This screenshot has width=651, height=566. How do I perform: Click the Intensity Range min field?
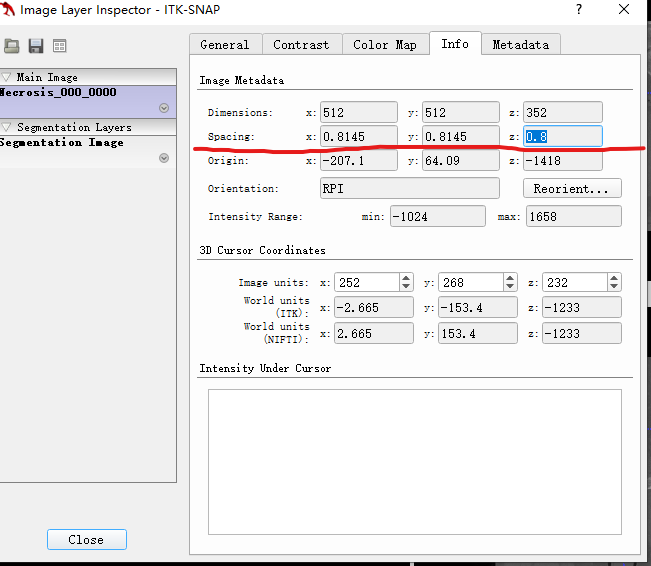point(438,216)
